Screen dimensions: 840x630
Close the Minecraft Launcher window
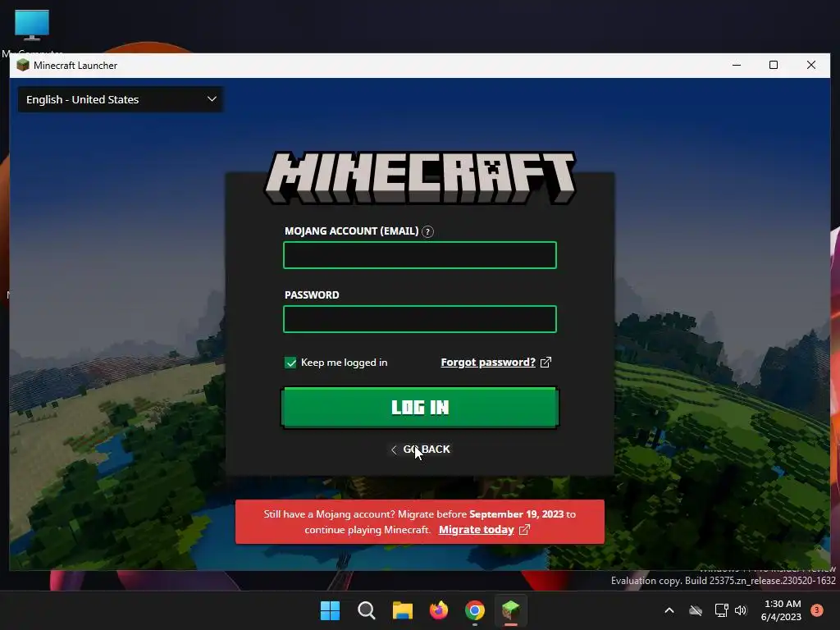point(811,66)
